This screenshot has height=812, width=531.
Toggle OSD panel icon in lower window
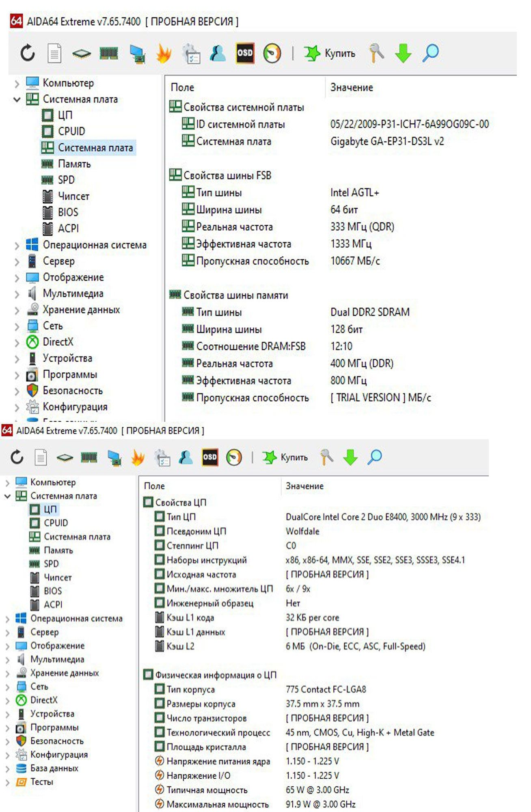(210, 457)
